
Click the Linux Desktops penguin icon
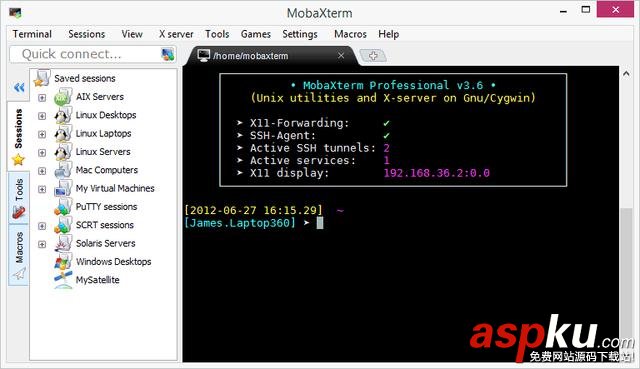point(63,116)
